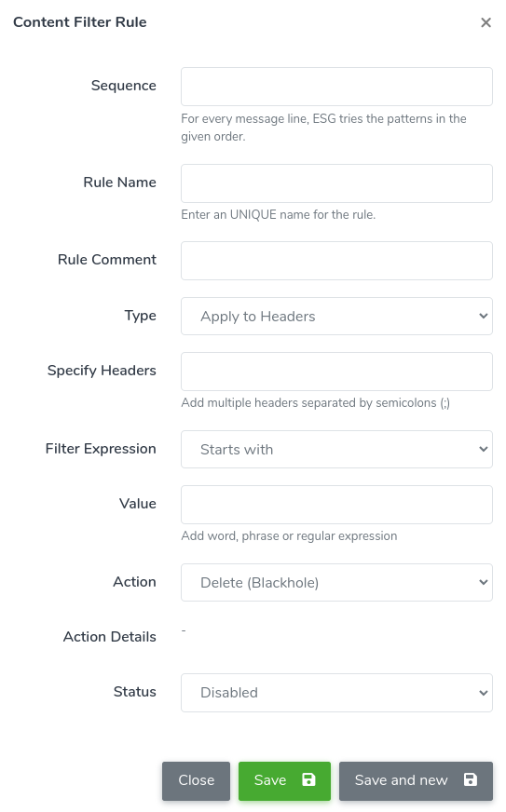This screenshot has width=506, height=812.
Task: Click the Value input field
Action: click(x=336, y=505)
